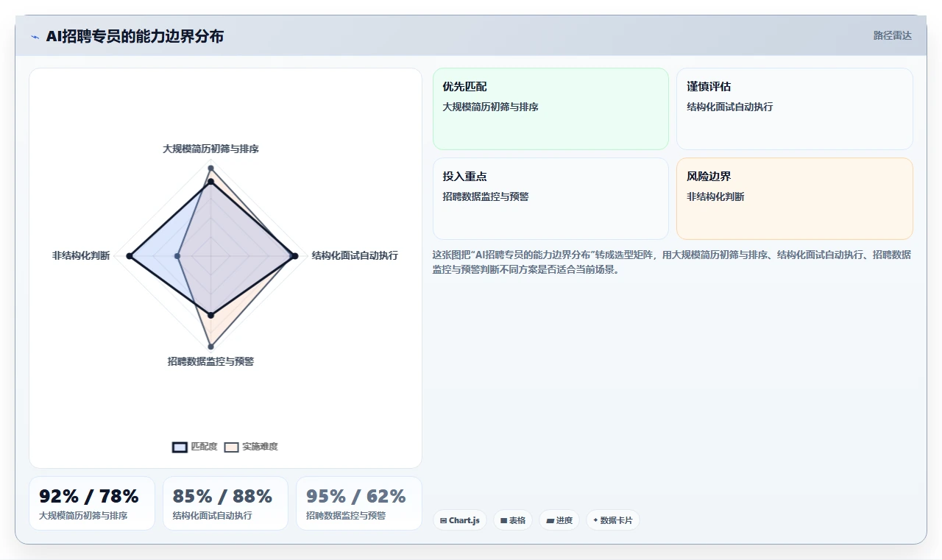Select the 投入重点 card
This screenshot has width=942, height=560.
tap(550, 199)
